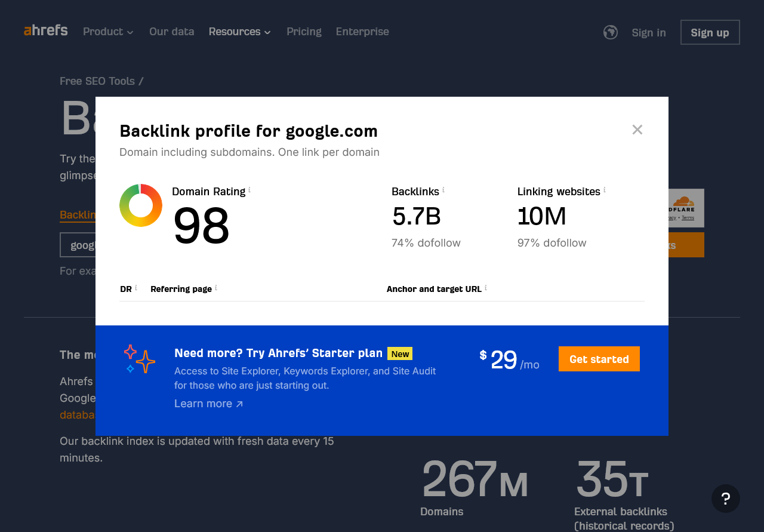Click the Referring page info icon
Screen dimensions: 764x532
pyautogui.click(x=216, y=286)
